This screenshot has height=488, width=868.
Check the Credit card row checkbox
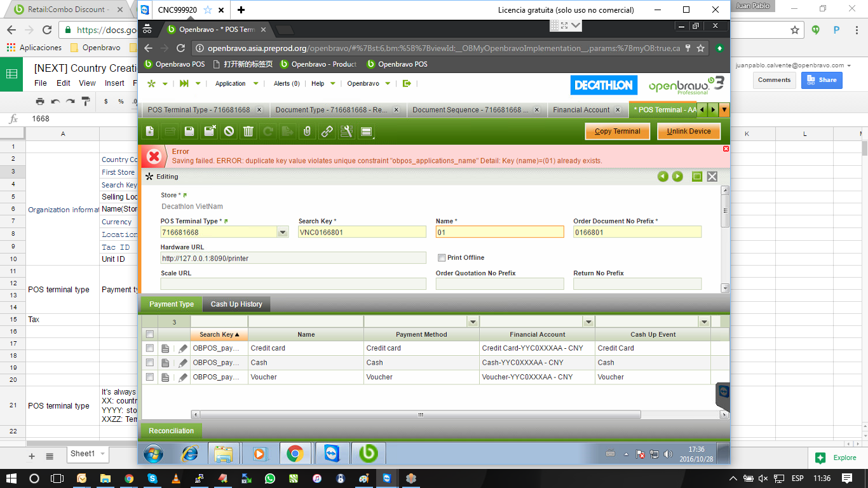tap(150, 348)
